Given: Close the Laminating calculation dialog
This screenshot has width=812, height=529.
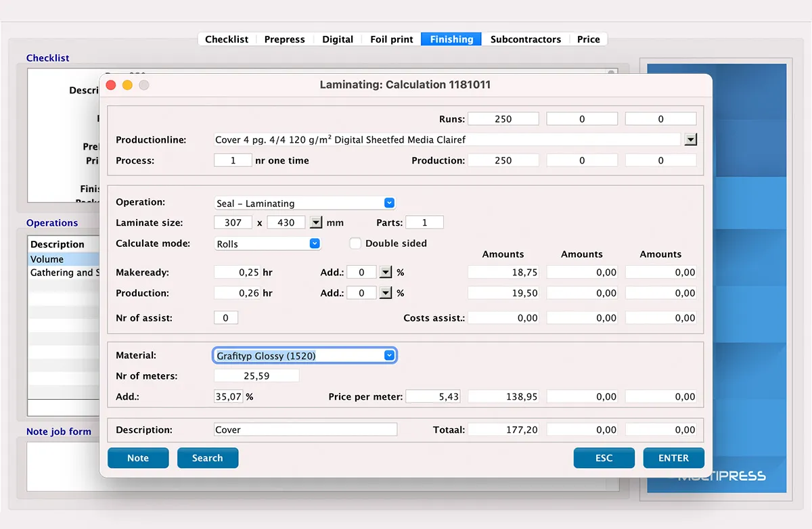Looking at the screenshot, I should tap(112, 85).
